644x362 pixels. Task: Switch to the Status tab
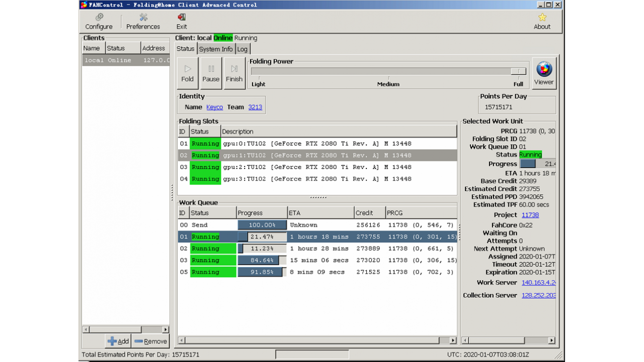(x=185, y=49)
